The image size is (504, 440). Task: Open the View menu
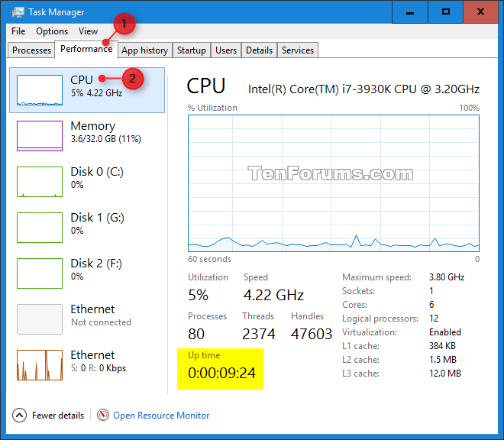(x=88, y=31)
